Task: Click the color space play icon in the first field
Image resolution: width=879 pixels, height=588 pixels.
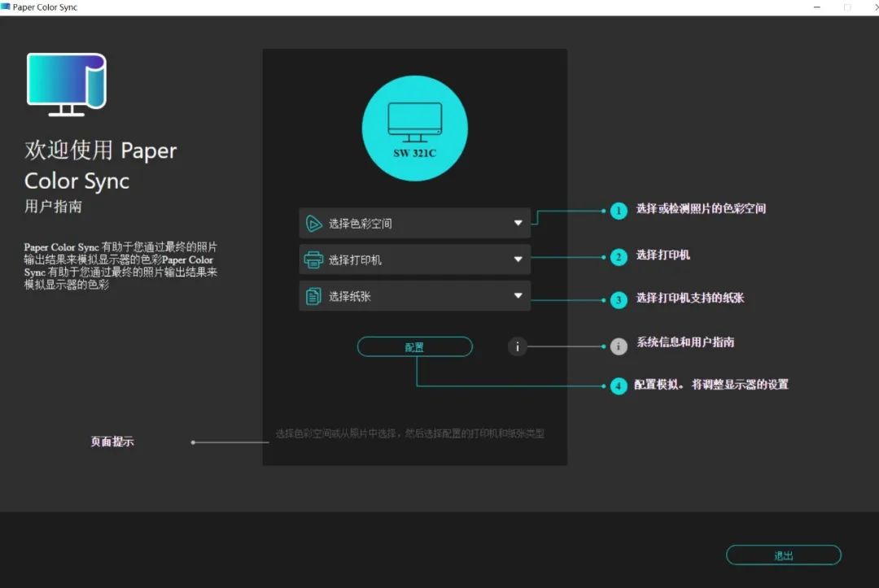Action: (314, 222)
